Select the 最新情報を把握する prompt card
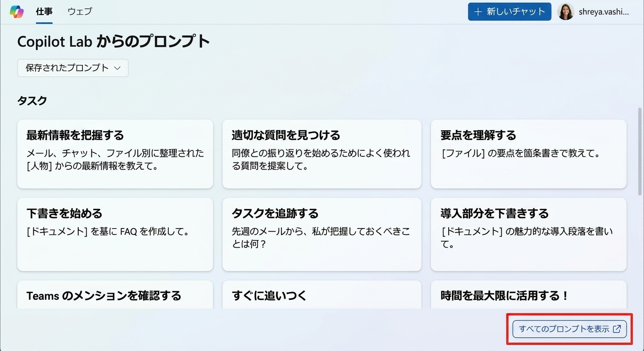The height and width of the screenshot is (351, 644). pyautogui.click(x=115, y=154)
